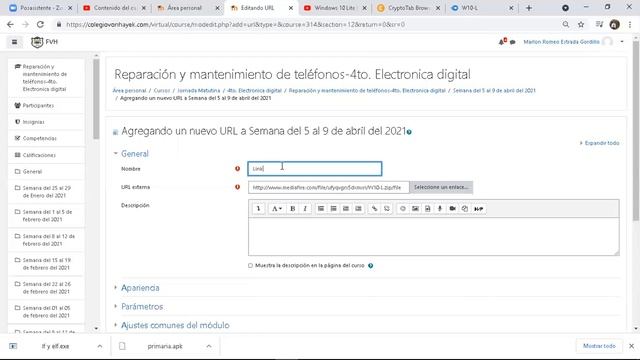Toggle the editor toolbar expand button
The width and height of the screenshot is (640, 360).
pyautogui.click(x=258, y=209)
